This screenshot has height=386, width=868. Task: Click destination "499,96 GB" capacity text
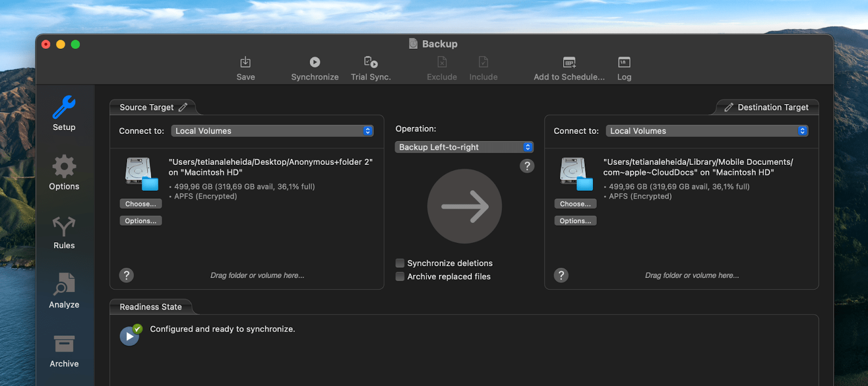click(x=628, y=186)
